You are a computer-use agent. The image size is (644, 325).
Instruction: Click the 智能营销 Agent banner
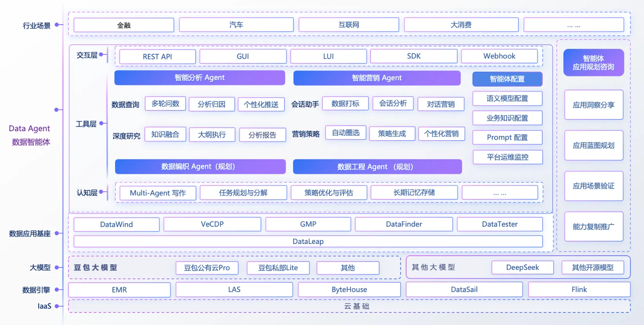click(x=377, y=78)
